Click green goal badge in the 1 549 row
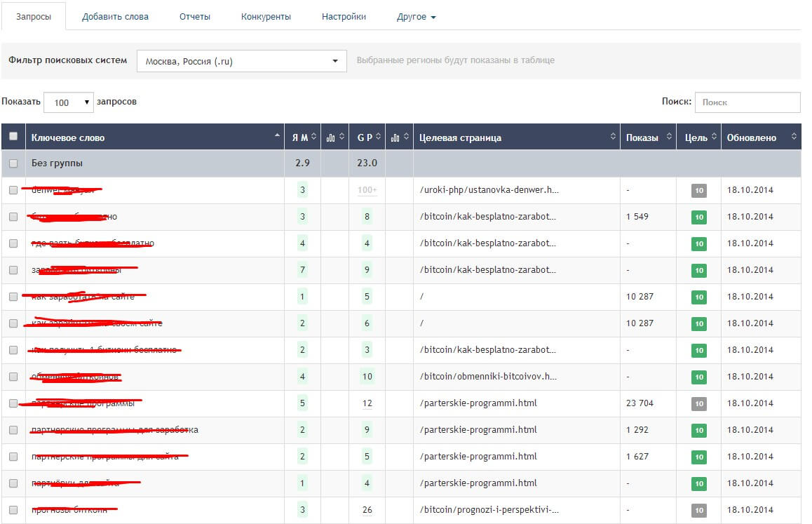 tap(698, 217)
